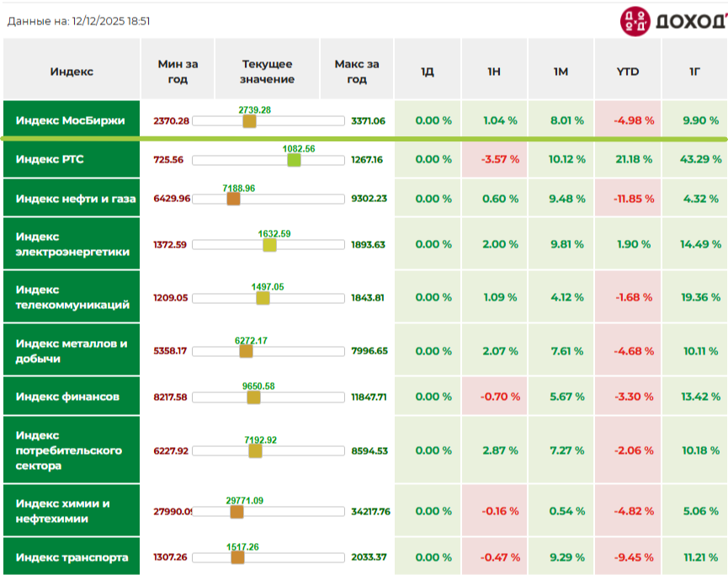Click транспорта minimum value 1307.26
Image resolution: width=728 pixels, height=575 pixels.
coord(170,556)
